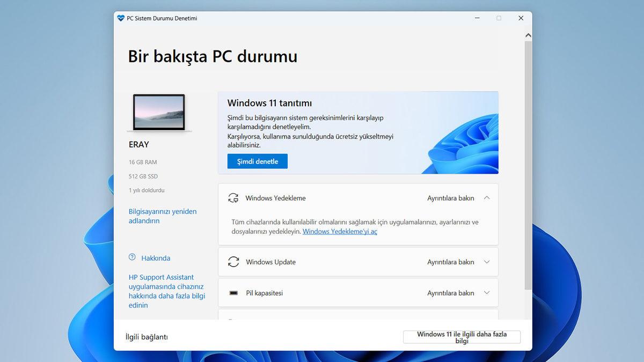Open the HP Support Assistant information link
This screenshot has height=362, width=644.
coord(166,291)
